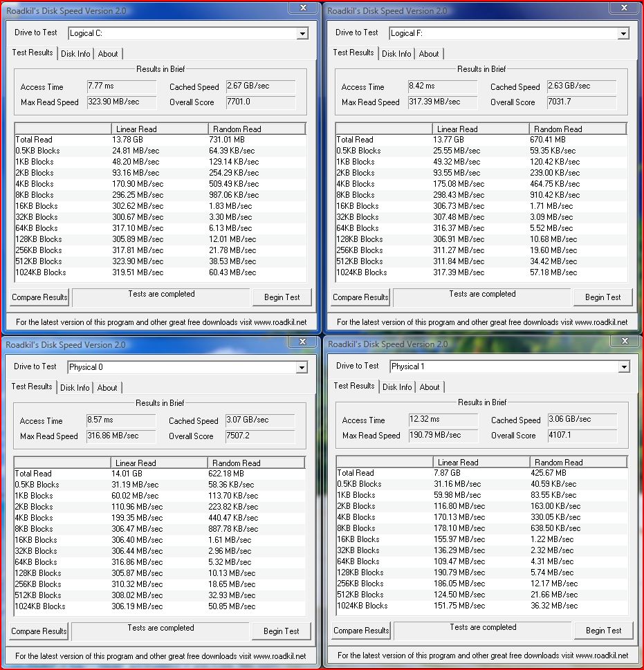Click Overall Score field 7031.7
644x670 pixels.
click(x=581, y=102)
